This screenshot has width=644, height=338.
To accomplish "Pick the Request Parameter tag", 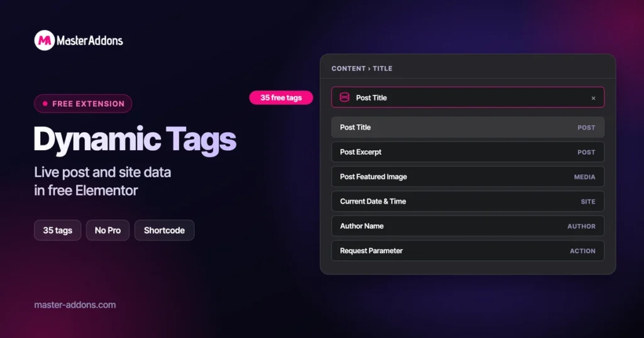I will point(468,250).
